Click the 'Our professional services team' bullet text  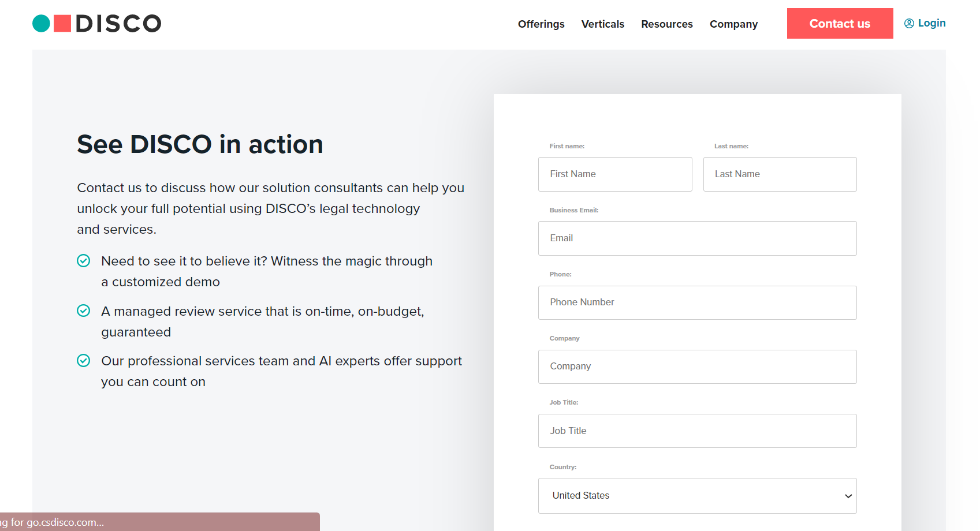coord(281,371)
